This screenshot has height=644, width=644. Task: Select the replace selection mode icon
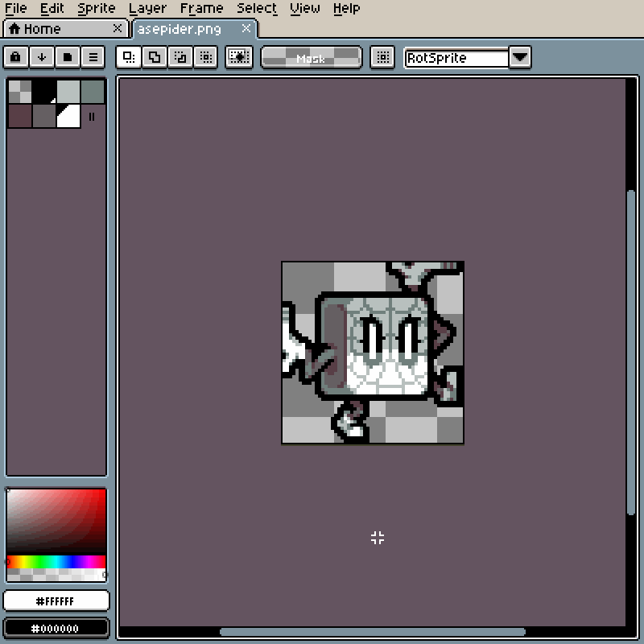pos(127,57)
